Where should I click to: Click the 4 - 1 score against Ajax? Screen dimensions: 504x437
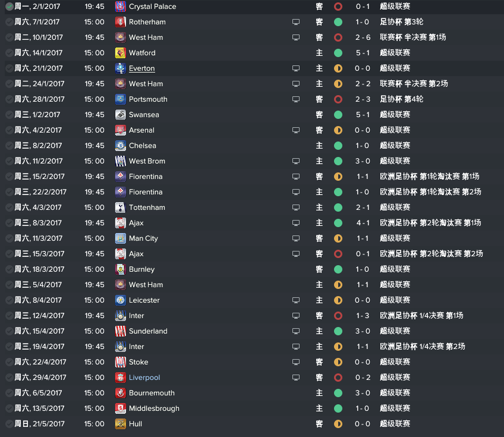click(x=363, y=223)
